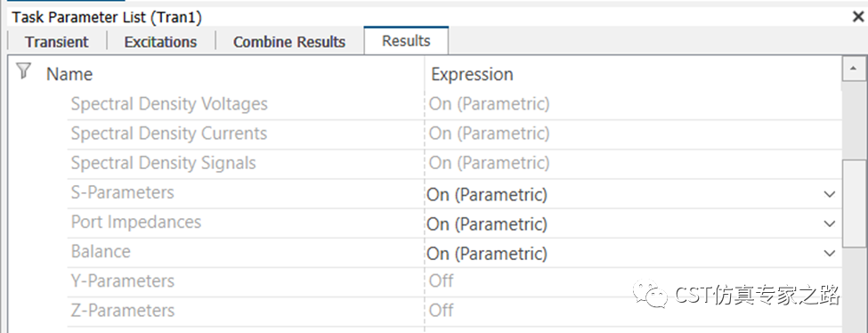
Task: Switch to the Transient tab
Action: point(56,42)
